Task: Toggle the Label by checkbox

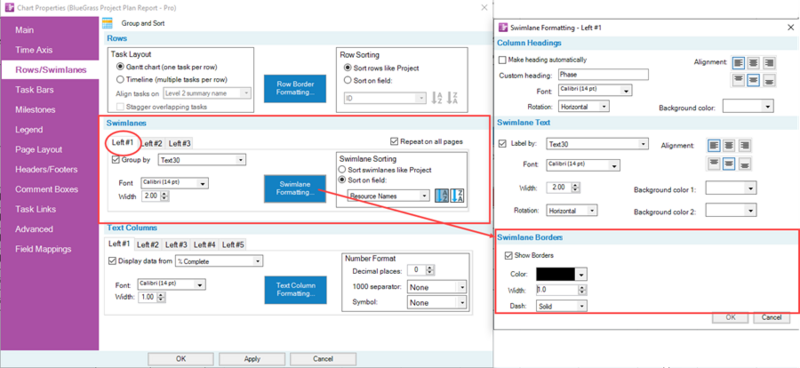Action: pyautogui.click(x=502, y=144)
